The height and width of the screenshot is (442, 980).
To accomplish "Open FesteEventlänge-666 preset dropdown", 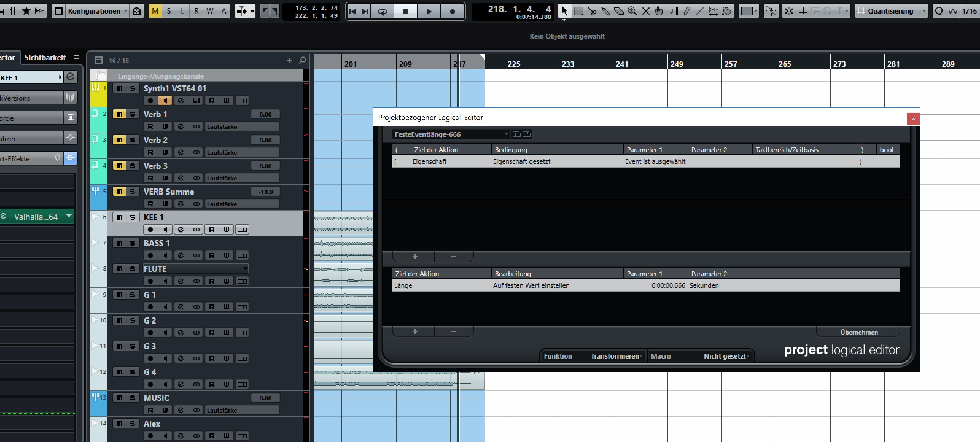I will 451,134.
